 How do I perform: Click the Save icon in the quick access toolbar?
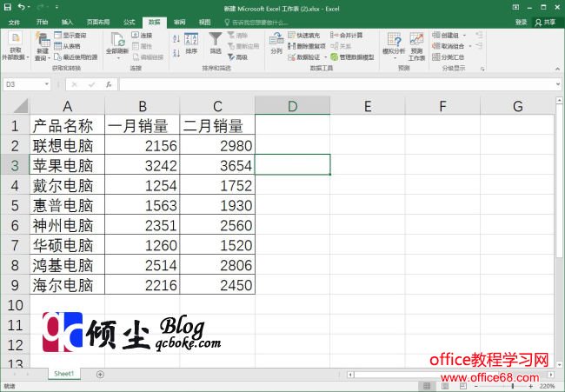point(7,7)
